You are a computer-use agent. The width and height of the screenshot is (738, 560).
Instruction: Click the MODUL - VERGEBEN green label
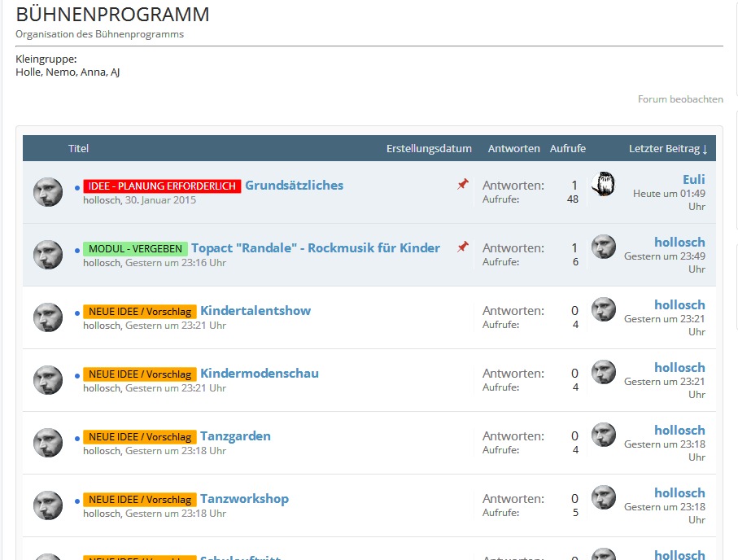[x=136, y=249]
